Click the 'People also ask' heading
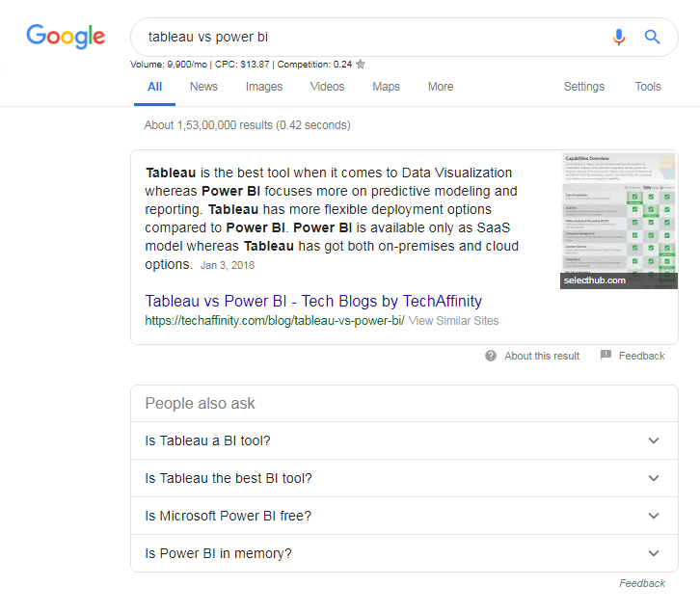Image resolution: width=700 pixels, height=613 pixels. click(200, 403)
